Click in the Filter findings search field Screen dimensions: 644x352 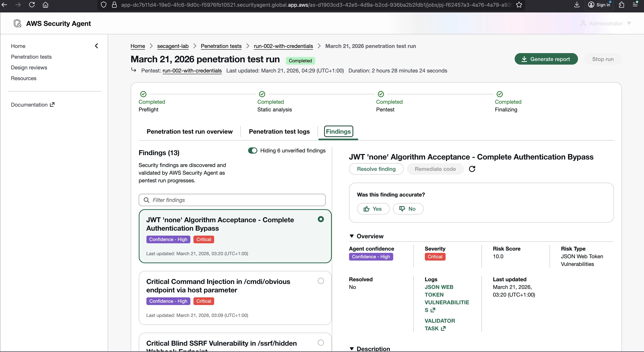[232, 200]
